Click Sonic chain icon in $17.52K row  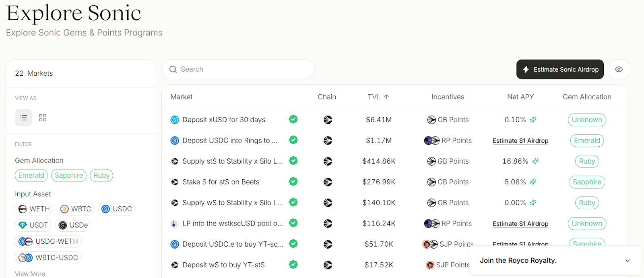(328, 265)
